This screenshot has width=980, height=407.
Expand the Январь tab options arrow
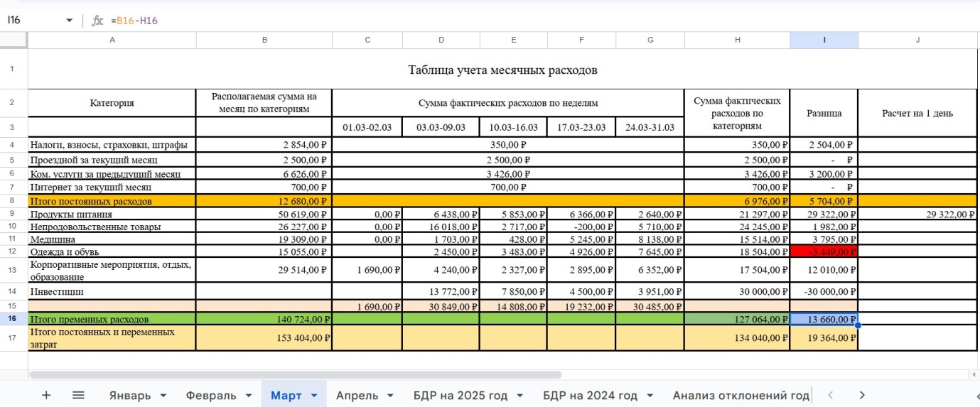163,395
